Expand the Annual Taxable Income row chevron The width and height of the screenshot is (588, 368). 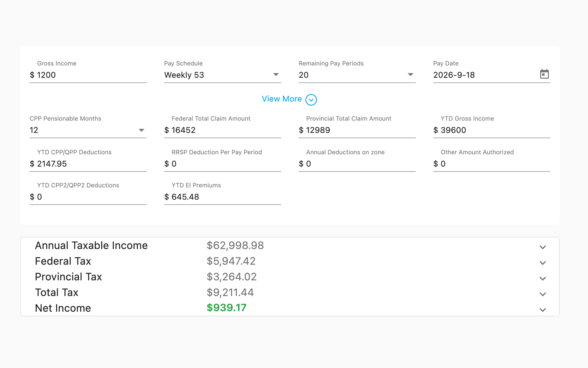543,247
